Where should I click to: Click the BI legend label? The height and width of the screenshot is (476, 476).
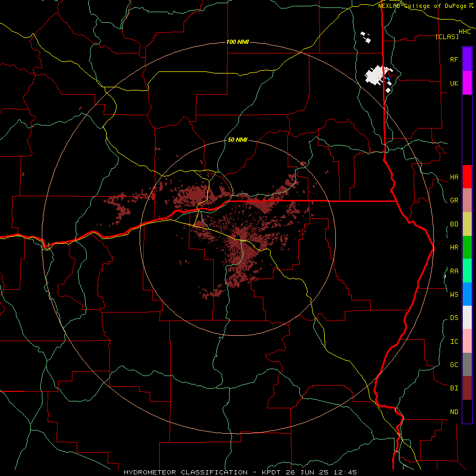click(454, 388)
